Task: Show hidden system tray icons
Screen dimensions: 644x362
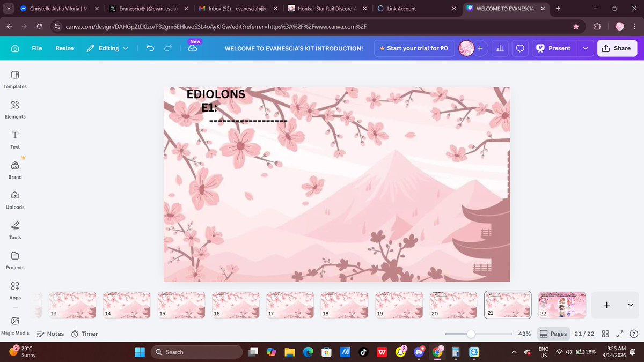Action: point(514,352)
